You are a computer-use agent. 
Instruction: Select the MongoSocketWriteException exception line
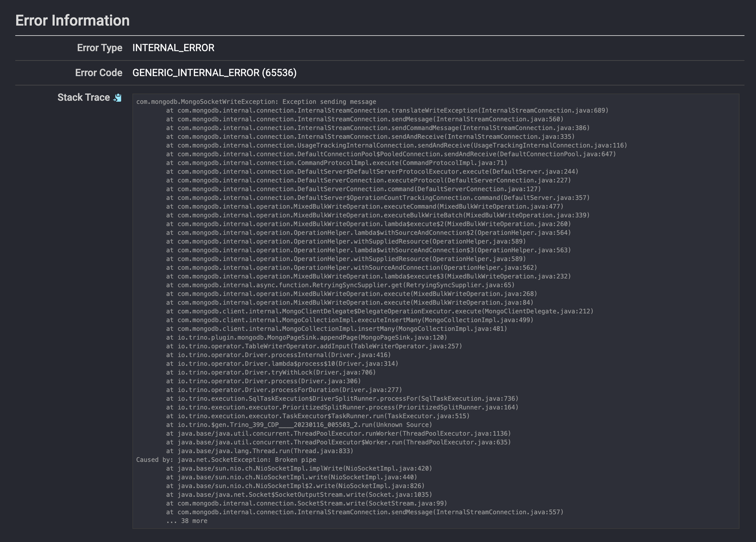point(256,101)
